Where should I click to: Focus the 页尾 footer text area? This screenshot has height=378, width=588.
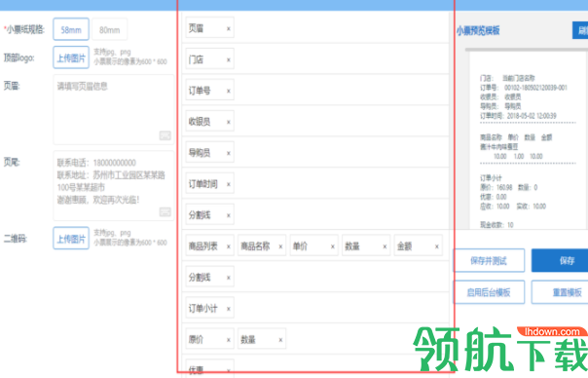pyautogui.click(x=114, y=186)
